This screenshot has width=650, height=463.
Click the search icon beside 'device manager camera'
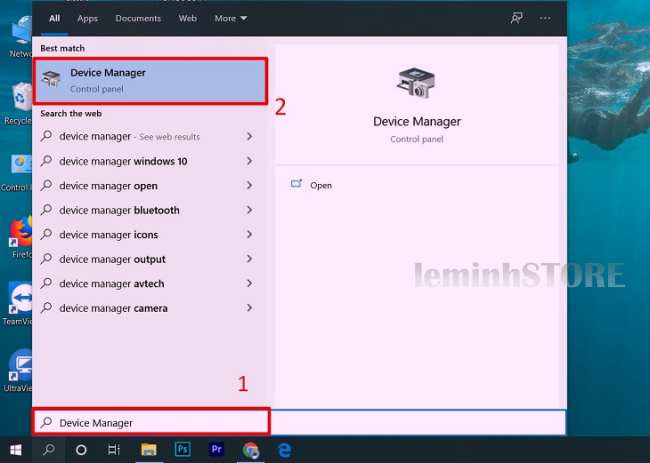coord(46,307)
